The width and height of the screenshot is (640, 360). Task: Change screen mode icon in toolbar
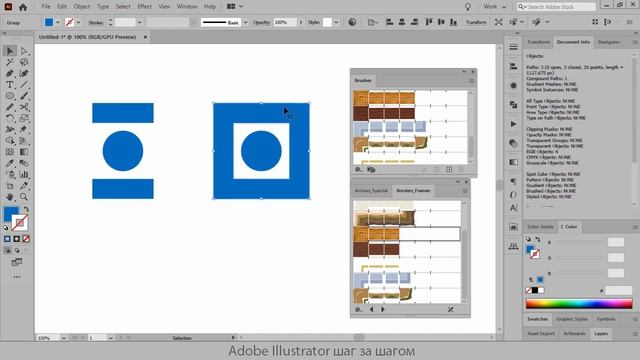[17, 262]
